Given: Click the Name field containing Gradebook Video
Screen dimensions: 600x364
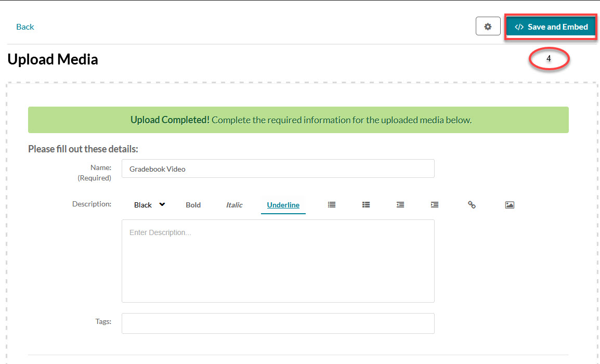Looking at the screenshot, I should 278,169.
